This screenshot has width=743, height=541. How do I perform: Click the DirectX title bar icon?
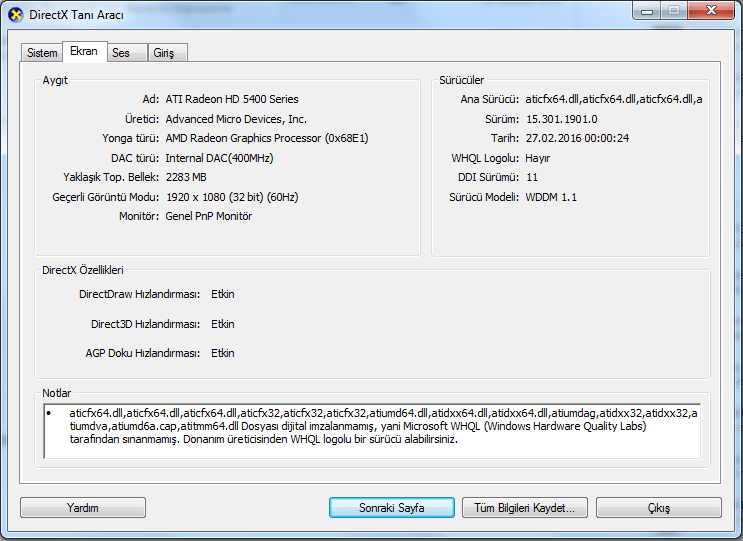[16, 15]
